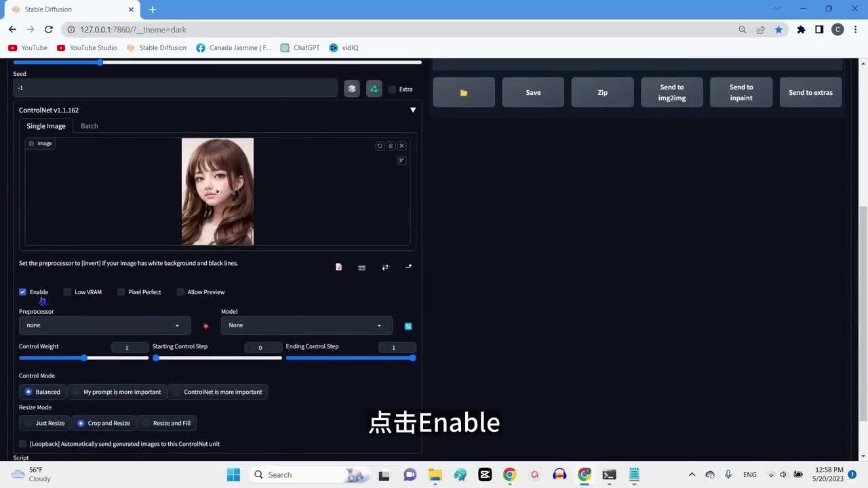Enable the Pixel Perfect checkbox
Screen dimensions: 868x488
121,292
